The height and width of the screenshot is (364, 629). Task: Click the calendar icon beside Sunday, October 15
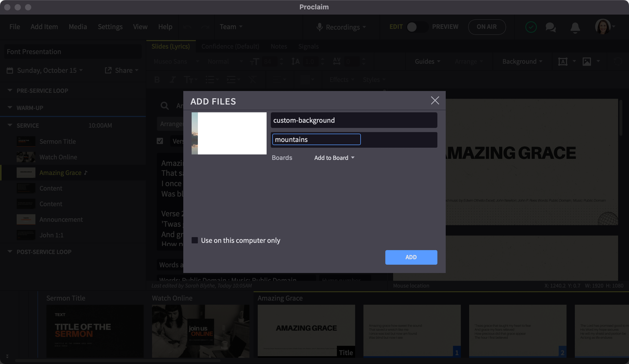(x=10, y=70)
